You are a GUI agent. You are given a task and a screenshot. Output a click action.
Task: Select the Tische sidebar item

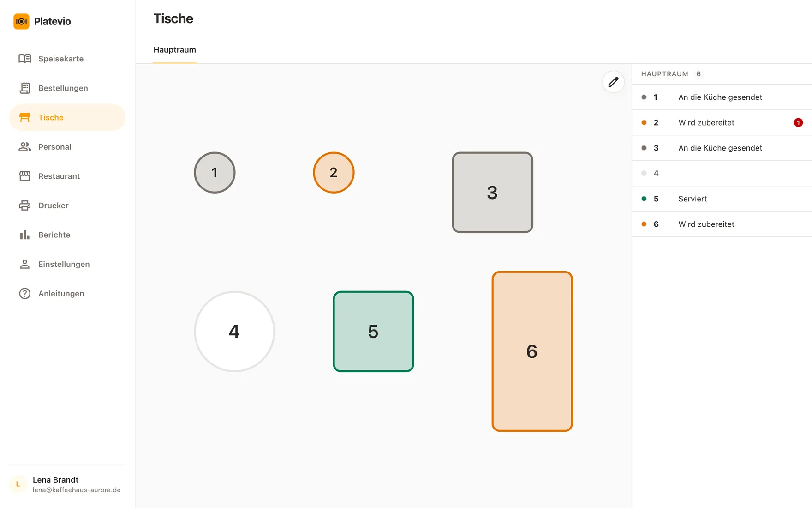coord(67,117)
